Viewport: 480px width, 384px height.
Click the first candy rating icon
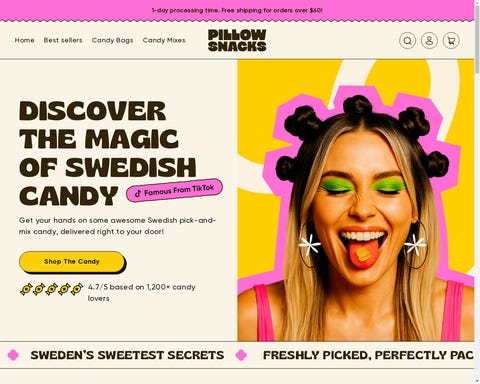[x=26, y=289]
